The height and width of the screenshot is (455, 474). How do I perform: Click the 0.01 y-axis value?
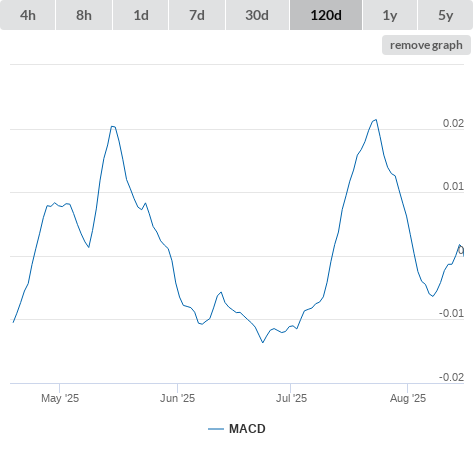click(453, 186)
